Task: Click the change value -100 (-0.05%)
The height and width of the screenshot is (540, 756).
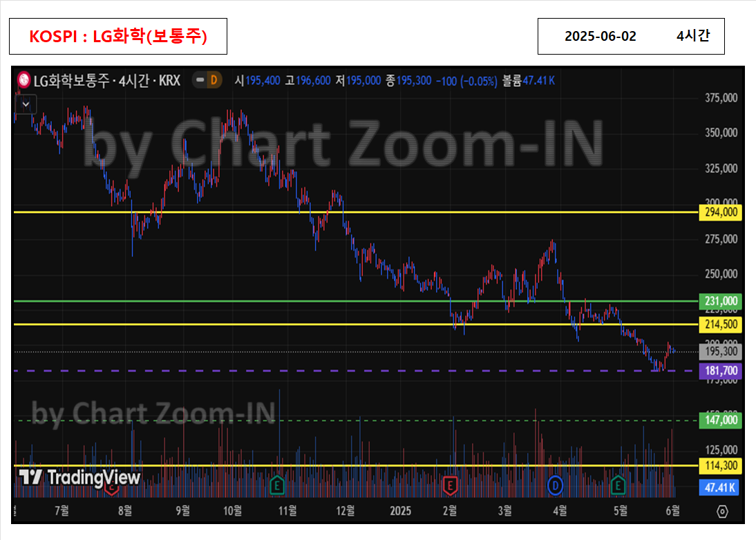Action: pyautogui.click(x=466, y=81)
